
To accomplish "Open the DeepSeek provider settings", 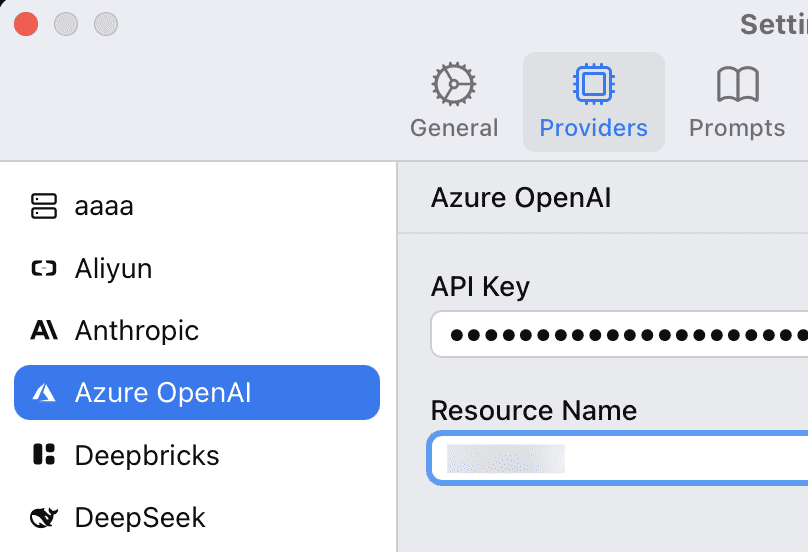I will pyautogui.click(x=197, y=517).
